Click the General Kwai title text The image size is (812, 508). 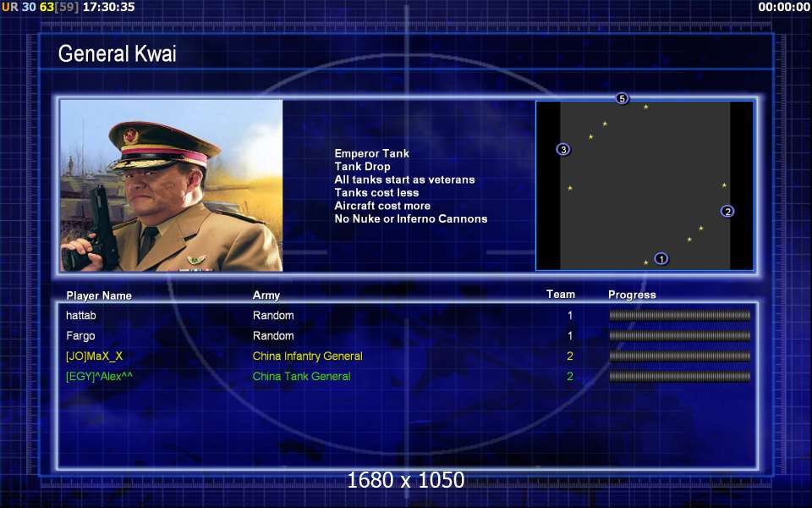click(117, 53)
